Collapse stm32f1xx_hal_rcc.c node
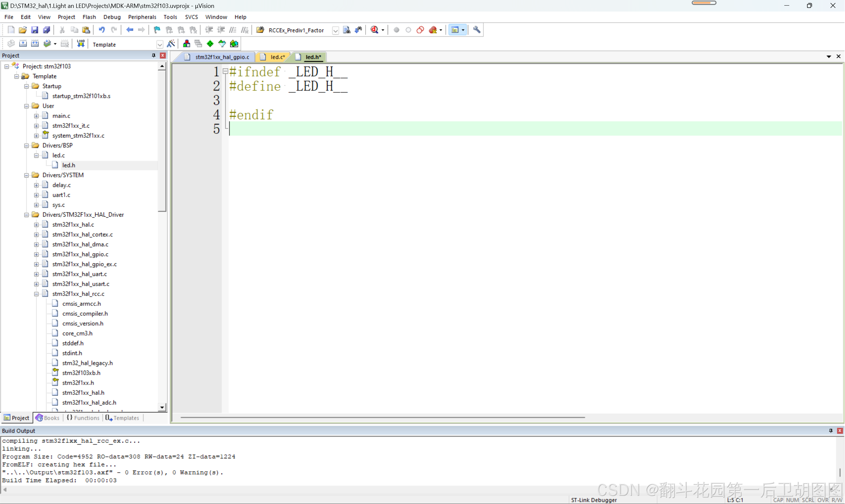Image resolution: width=845 pixels, height=504 pixels. pos(36,294)
